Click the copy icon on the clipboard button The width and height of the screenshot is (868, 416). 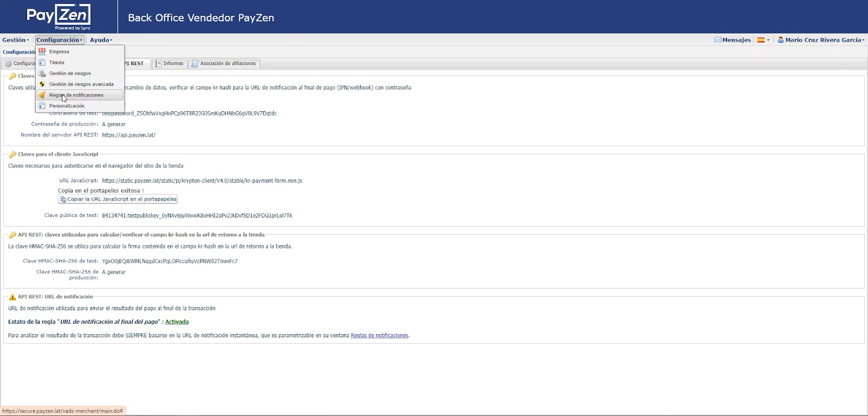(x=63, y=199)
